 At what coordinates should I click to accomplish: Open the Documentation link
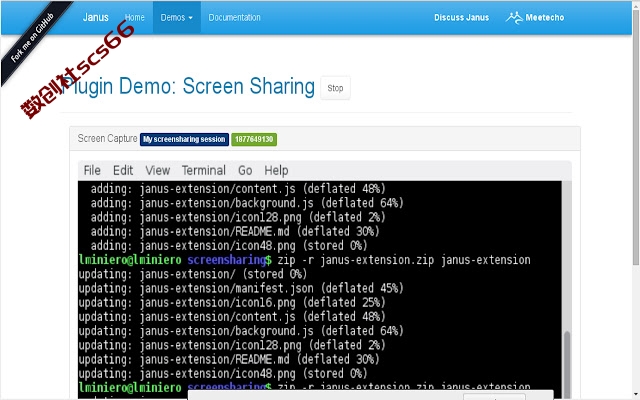coord(234,18)
